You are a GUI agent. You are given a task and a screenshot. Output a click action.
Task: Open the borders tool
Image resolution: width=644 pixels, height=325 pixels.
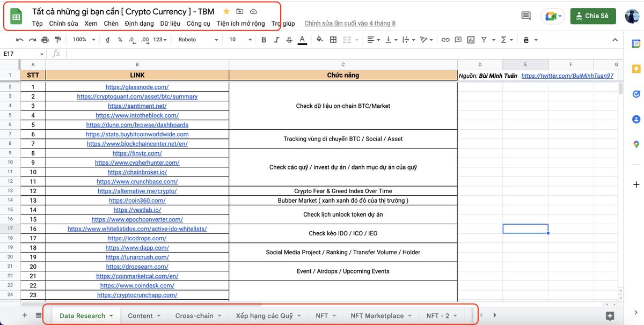point(333,40)
